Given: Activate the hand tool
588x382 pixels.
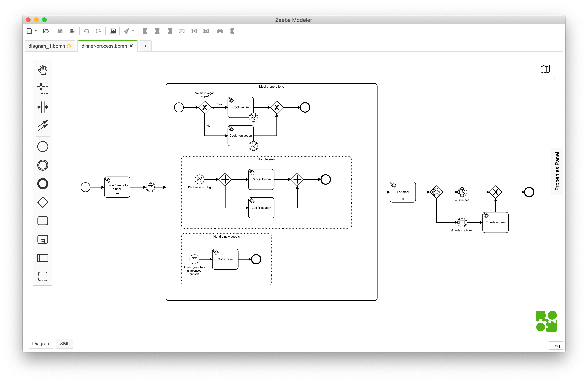Looking at the screenshot, I should (x=43, y=70).
